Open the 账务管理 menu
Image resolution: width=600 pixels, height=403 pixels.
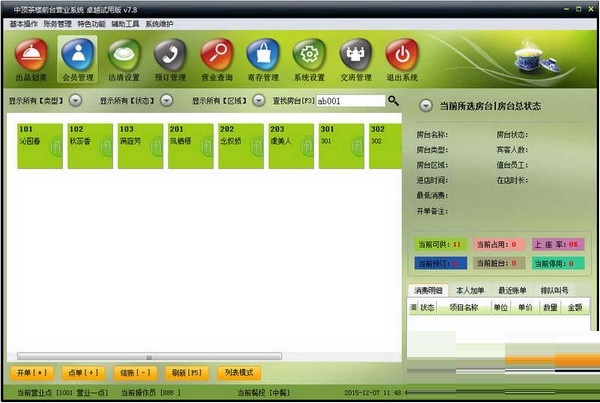point(61,23)
